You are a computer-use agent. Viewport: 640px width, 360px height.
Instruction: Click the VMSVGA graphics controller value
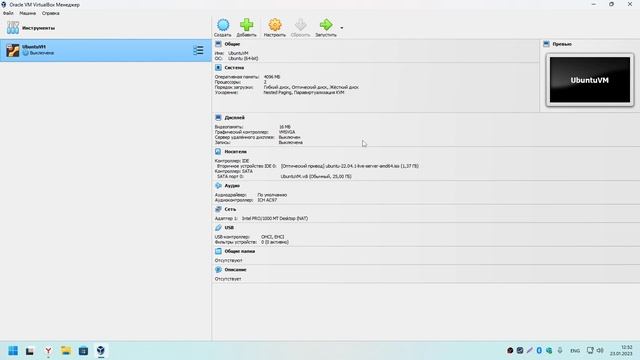[x=287, y=132]
